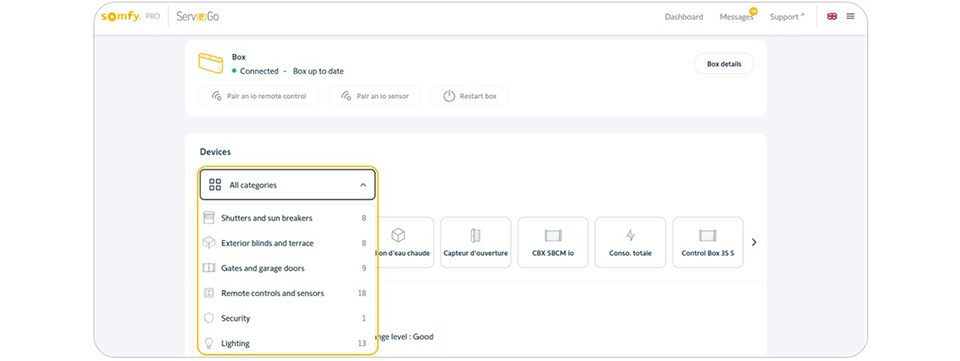Select the Control Box 3S device card

pos(708,242)
